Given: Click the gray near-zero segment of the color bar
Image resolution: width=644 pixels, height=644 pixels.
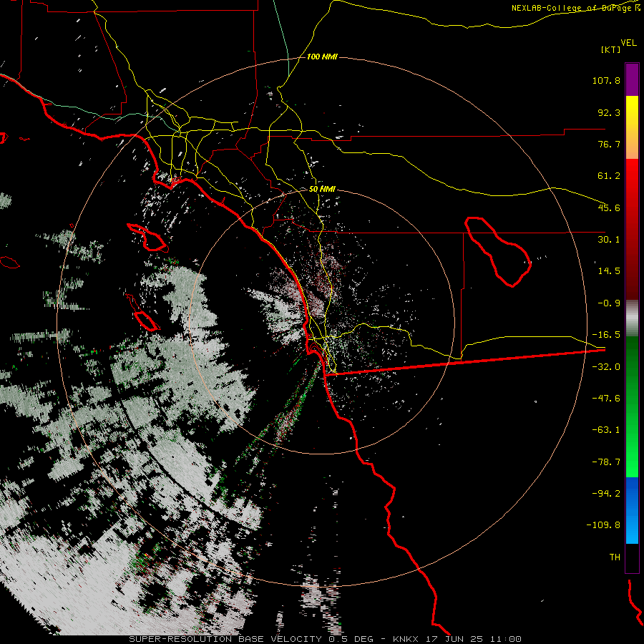Looking at the screenshot, I should pyautogui.click(x=632, y=318).
